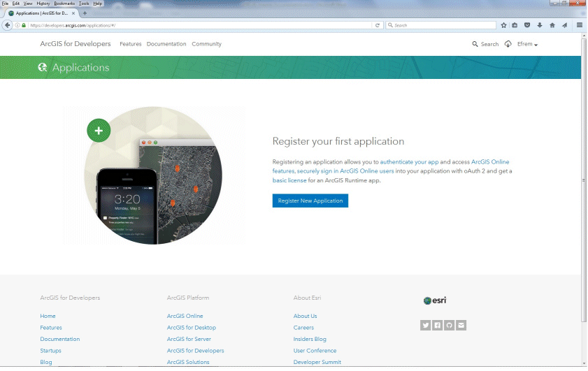
Task: Open the File menu
Action: pos(5,3)
